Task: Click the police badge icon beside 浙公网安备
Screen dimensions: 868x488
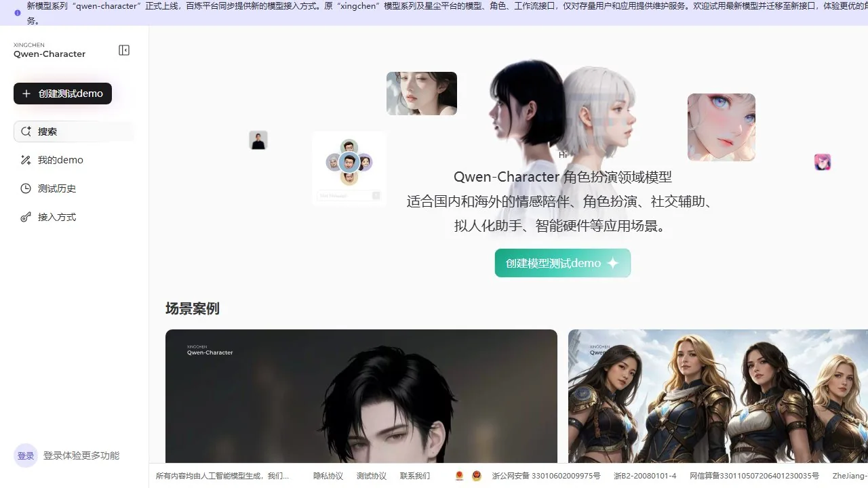Action: point(477,476)
